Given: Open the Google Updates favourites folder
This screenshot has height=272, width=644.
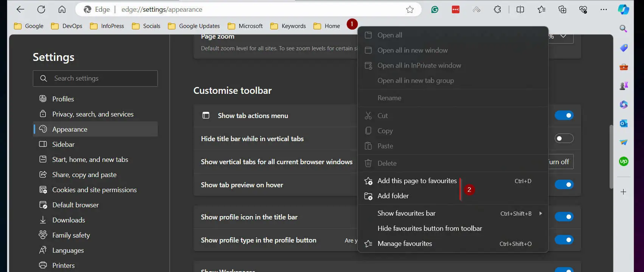Looking at the screenshot, I should [x=194, y=26].
